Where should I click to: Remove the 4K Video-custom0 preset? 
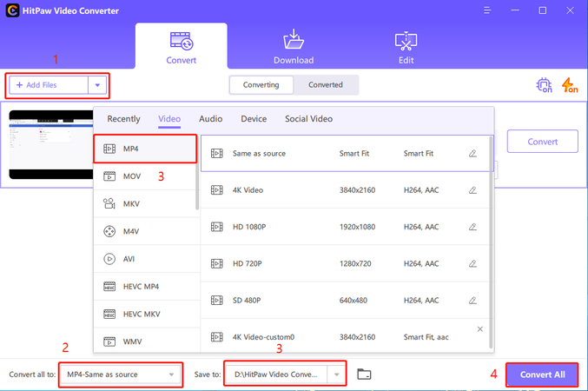pyautogui.click(x=480, y=329)
